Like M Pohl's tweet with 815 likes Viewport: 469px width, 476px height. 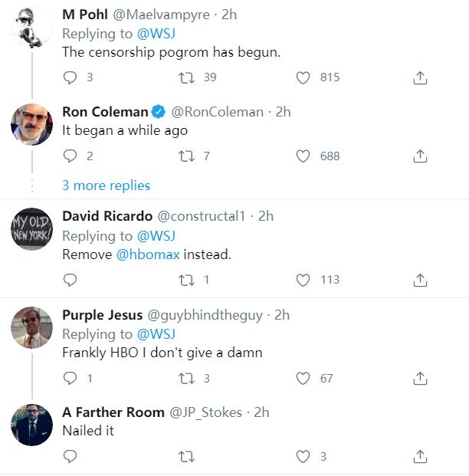[303, 77]
